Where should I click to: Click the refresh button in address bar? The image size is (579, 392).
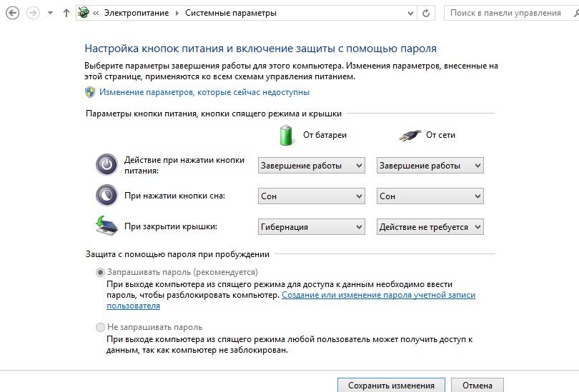(x=427, y=13)
